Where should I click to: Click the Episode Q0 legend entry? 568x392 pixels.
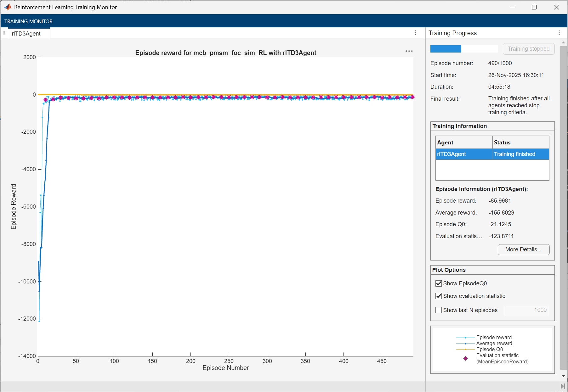click(x=480, y=350)
